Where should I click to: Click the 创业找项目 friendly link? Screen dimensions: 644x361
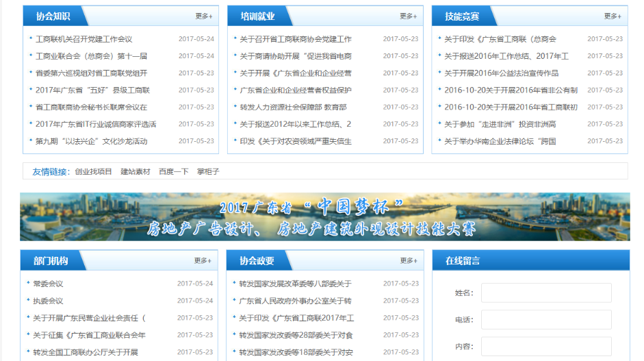pyautogui.click(x=93, y=171)
